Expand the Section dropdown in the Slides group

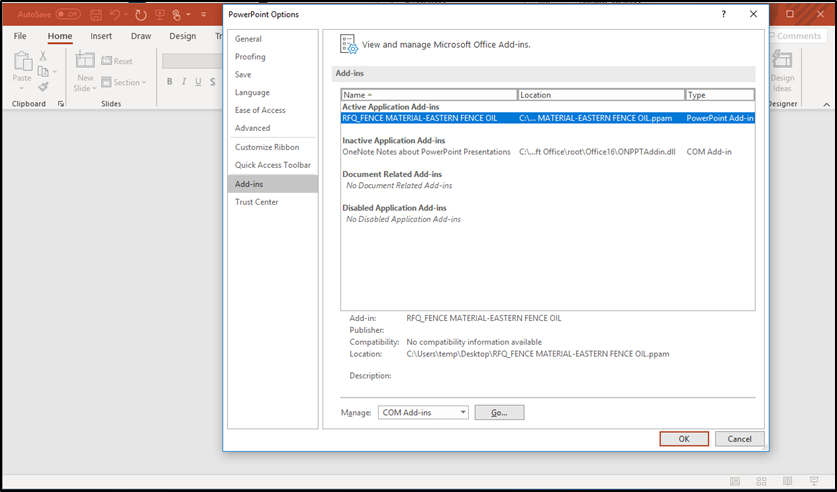pos(128,82)
